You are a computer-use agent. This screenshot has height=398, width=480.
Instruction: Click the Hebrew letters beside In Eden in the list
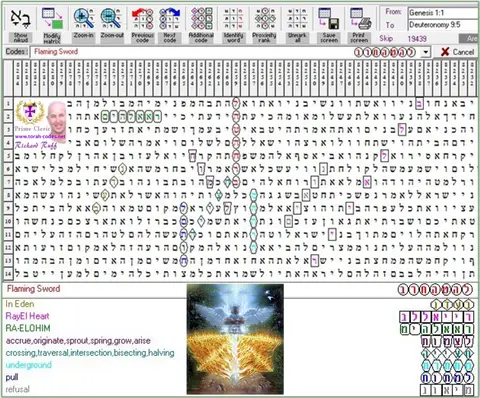[452, 304]
